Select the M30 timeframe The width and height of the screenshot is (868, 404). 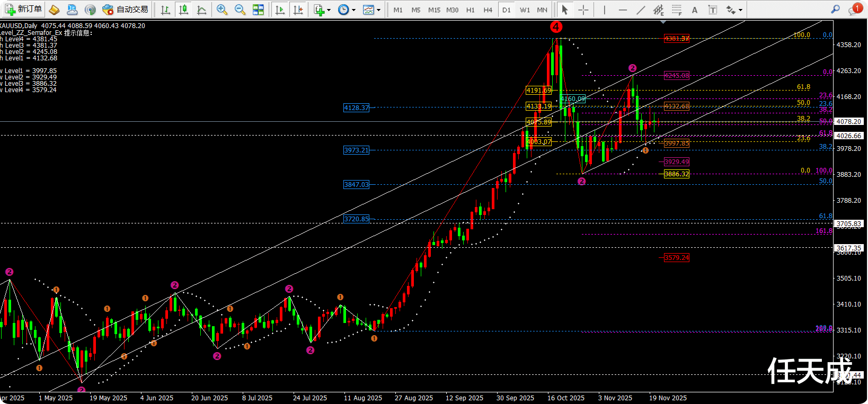453,10
